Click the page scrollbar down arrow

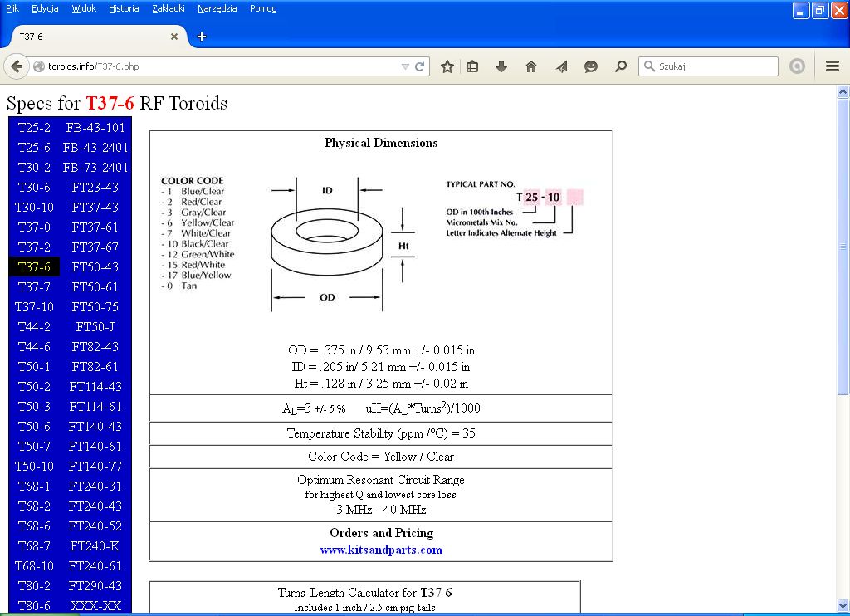(x=843, y=608)
